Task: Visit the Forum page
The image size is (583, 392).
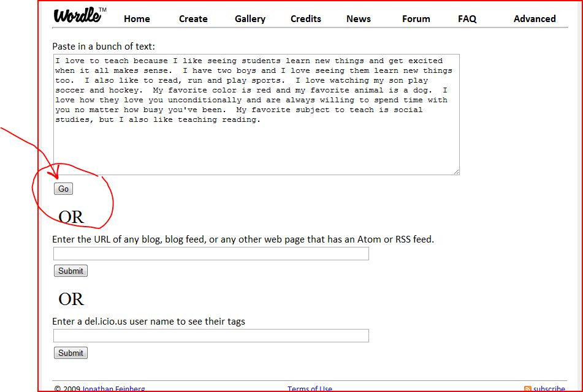Action: [416, 19]
